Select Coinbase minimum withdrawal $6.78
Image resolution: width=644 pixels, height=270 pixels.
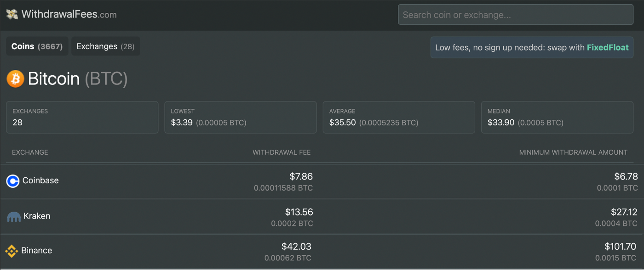tap(626, 176)
